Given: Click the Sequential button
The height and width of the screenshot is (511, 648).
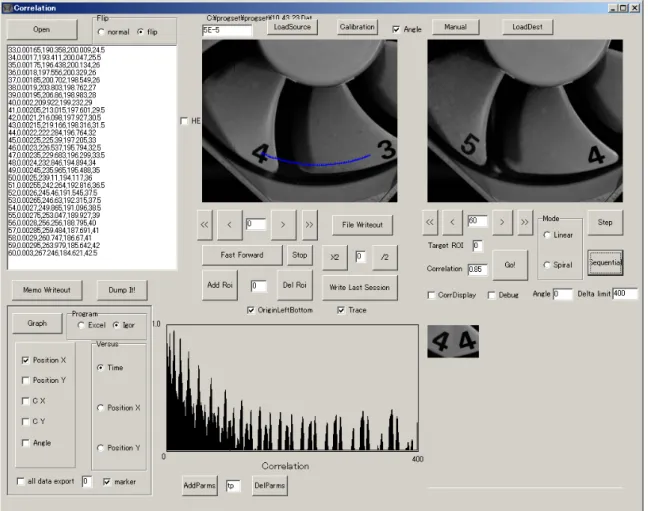Looking at the screenshot, I should 605,263.
